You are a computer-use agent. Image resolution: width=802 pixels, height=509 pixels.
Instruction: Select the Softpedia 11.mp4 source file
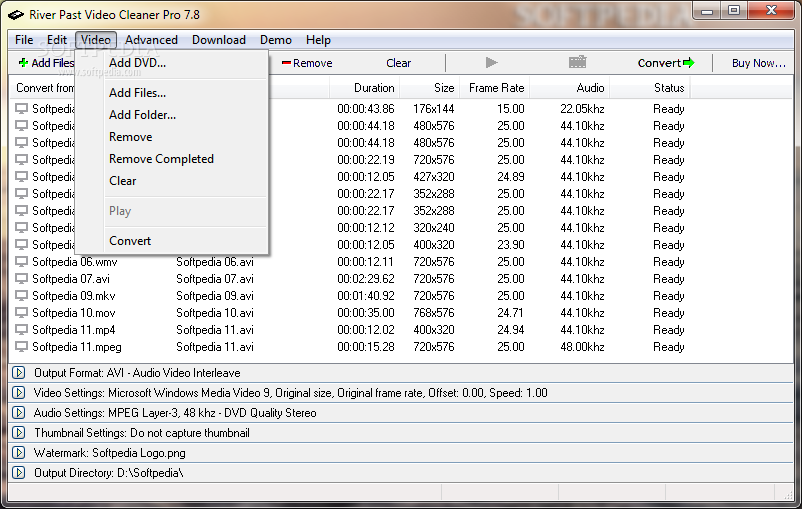[74, 330]
